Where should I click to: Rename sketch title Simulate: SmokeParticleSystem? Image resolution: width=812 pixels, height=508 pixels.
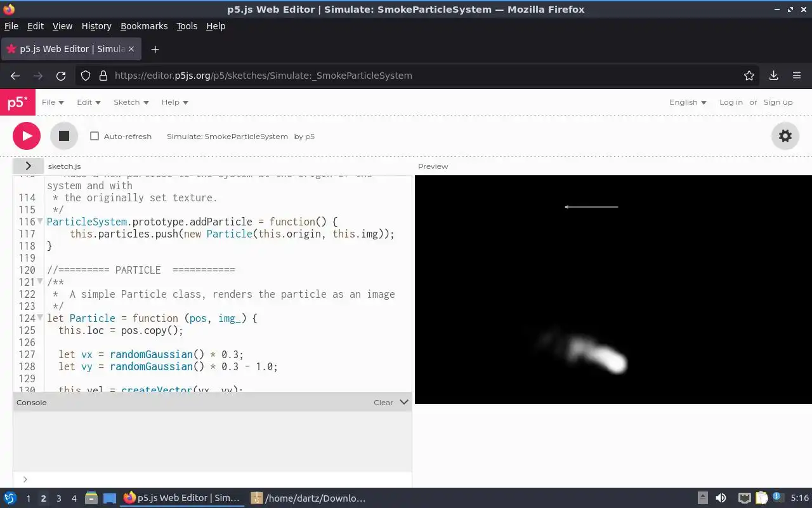coord(227,137)
